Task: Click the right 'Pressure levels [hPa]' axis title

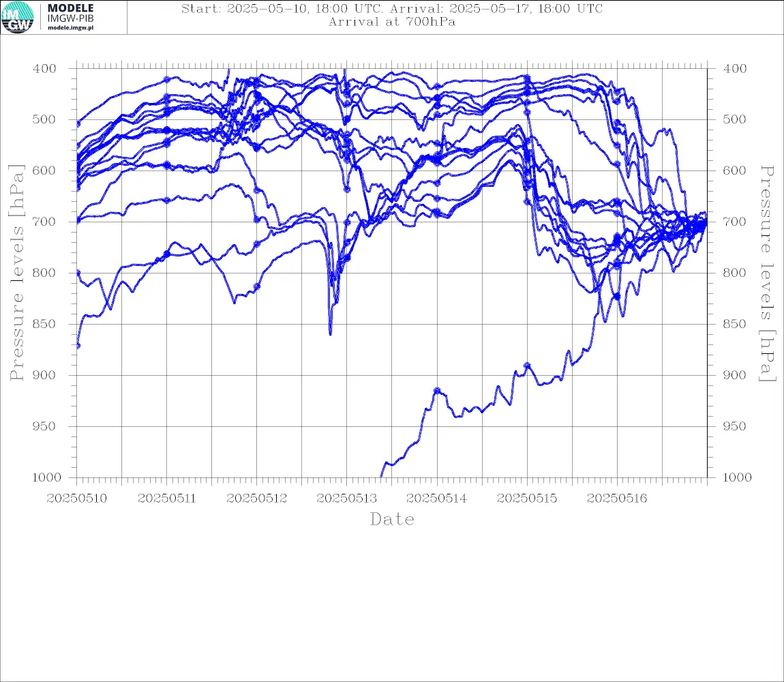Action: [x=768, y=273]
